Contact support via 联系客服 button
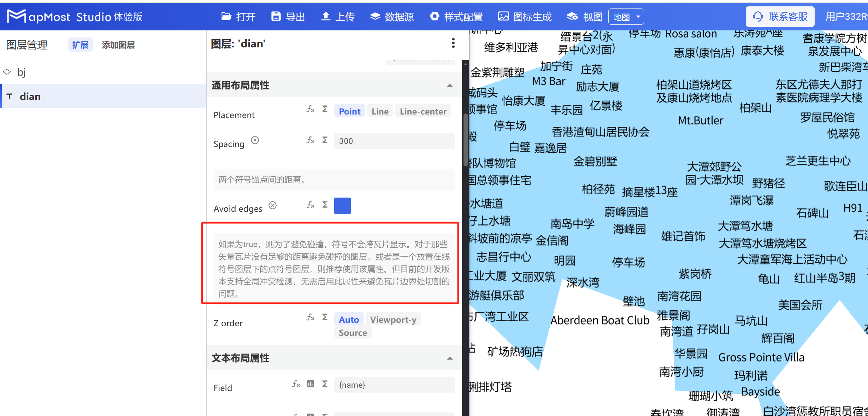868x416 pixels. 780,16
